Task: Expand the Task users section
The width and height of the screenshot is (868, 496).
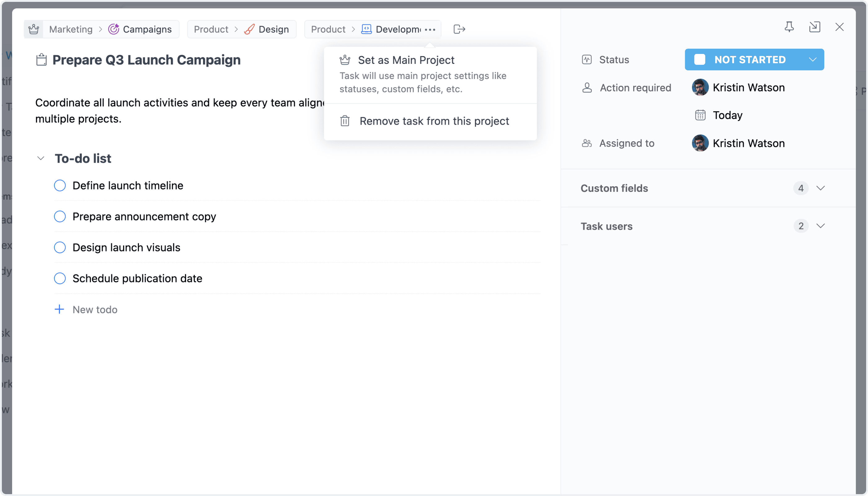Action: [x=820, y=226]
